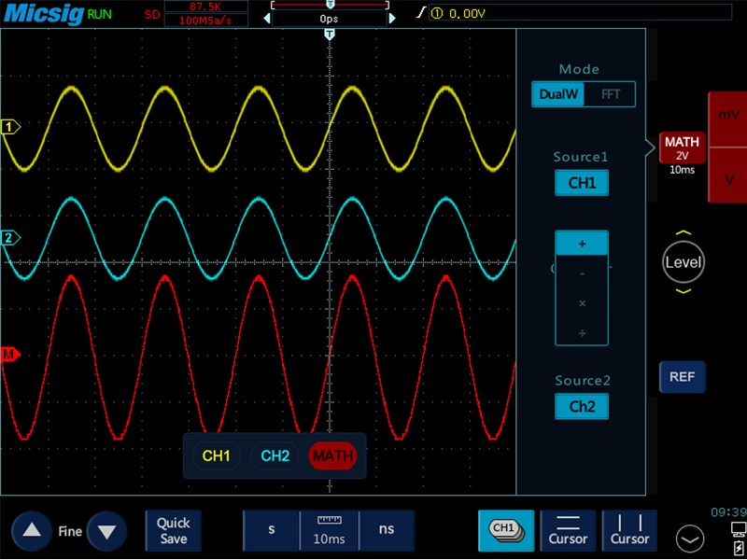
Task: Enable the horizontal Cursor
Action: [x=568, y=530]
